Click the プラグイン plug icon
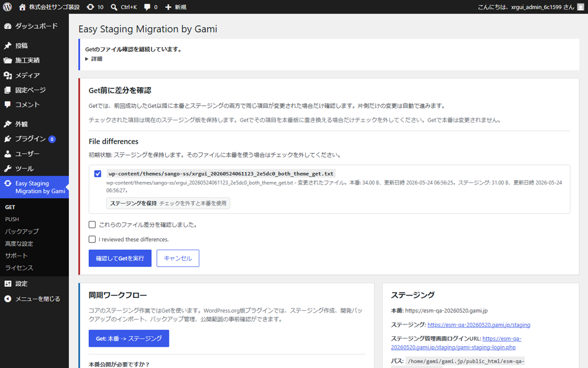The image size is (588, 368). tap(8, 138)
